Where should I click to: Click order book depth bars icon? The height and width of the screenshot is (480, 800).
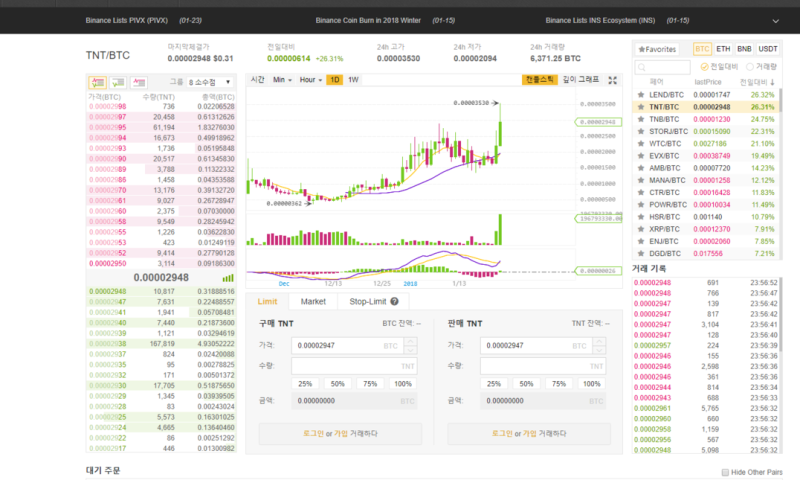228,278
